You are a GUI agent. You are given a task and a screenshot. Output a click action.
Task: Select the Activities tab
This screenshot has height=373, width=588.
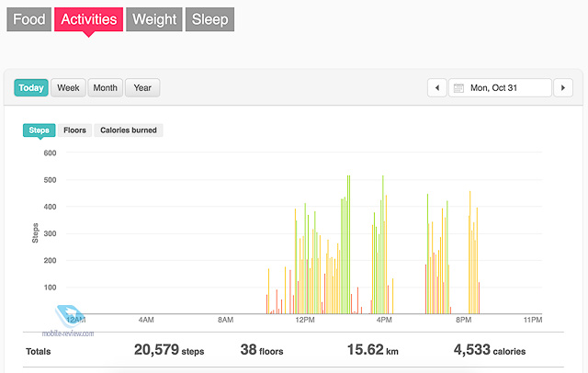coord(88,19)
